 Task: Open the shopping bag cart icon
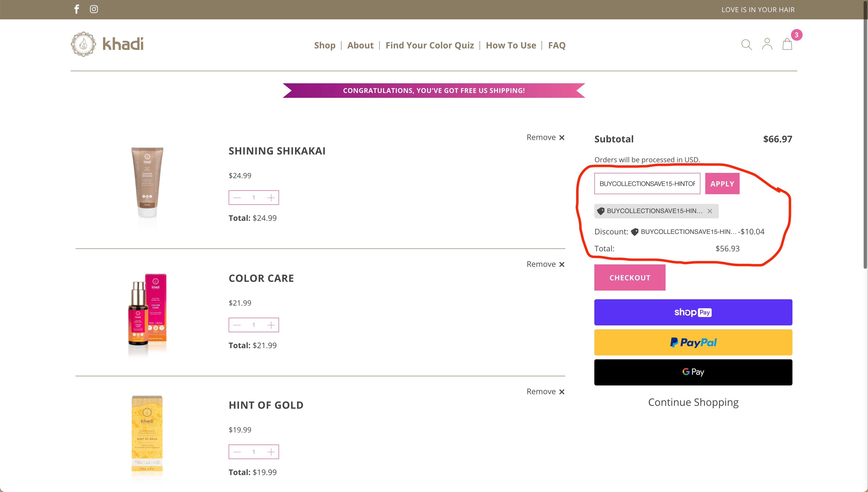(x=787, y=44)
